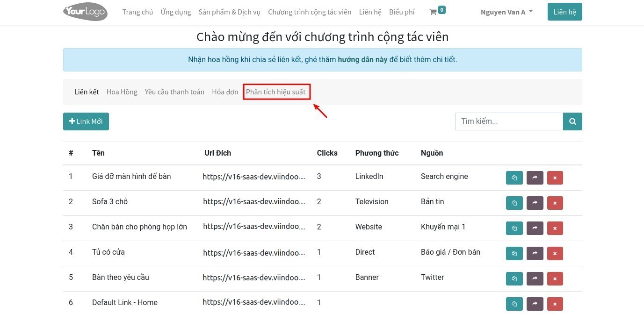
Task: Open URL for Chân bàn cho phòng họp lớn
Action: point(254,227)
